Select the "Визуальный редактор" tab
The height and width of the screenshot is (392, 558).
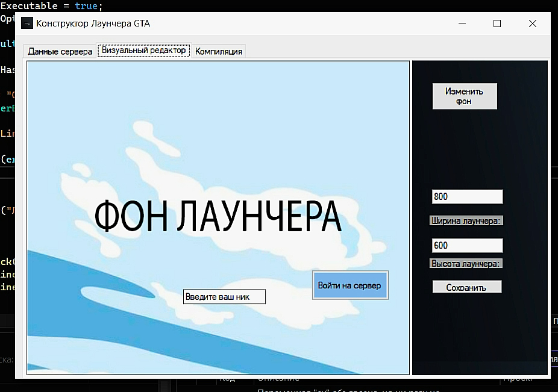point(143,51)
